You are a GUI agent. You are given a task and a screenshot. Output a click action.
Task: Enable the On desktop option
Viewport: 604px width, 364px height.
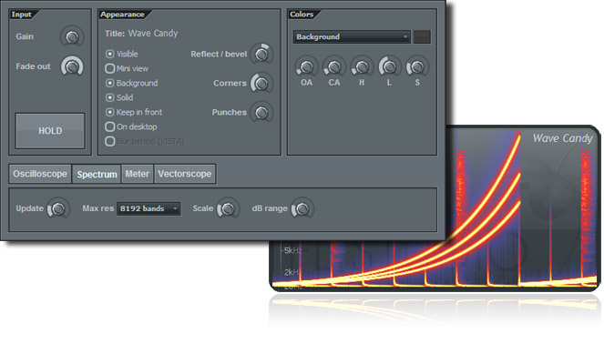tap(110, 126)
